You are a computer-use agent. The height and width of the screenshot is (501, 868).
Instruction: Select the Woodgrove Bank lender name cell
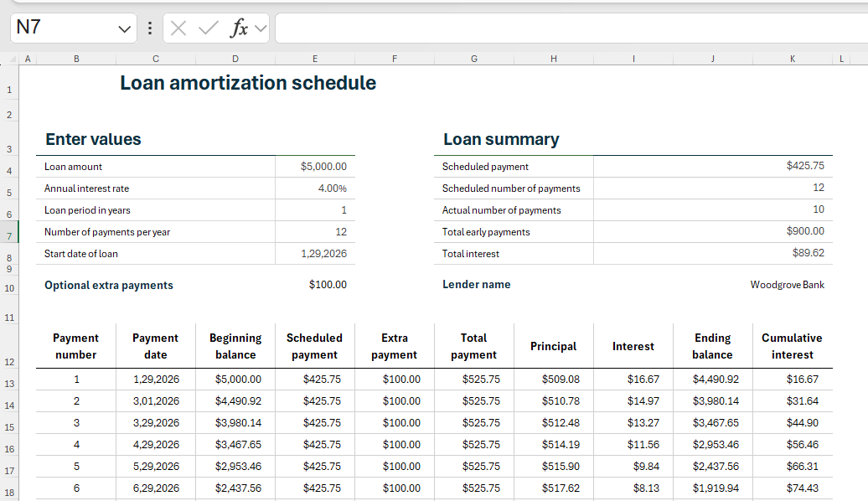pos(787,285)
